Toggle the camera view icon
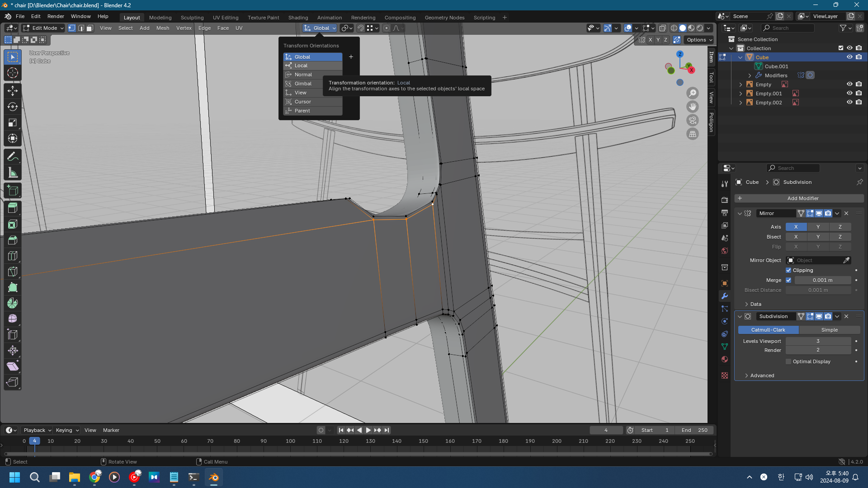 [x=693, y=120]
